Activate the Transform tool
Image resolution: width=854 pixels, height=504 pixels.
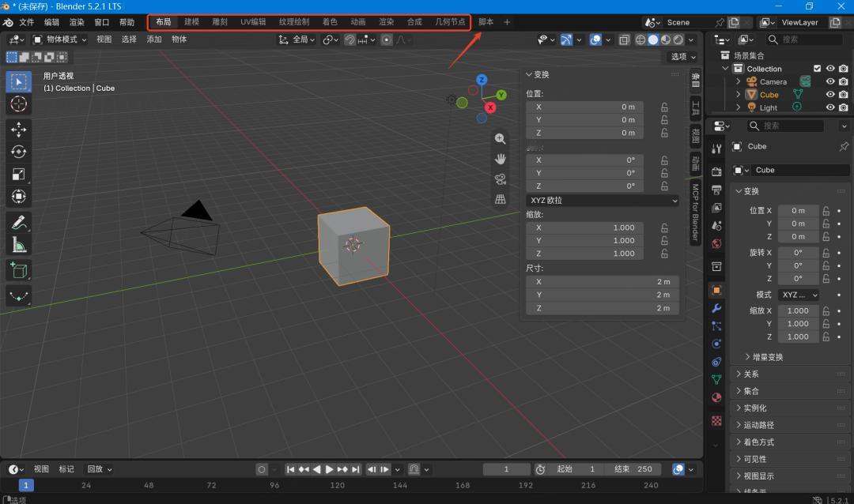point(18,197)
